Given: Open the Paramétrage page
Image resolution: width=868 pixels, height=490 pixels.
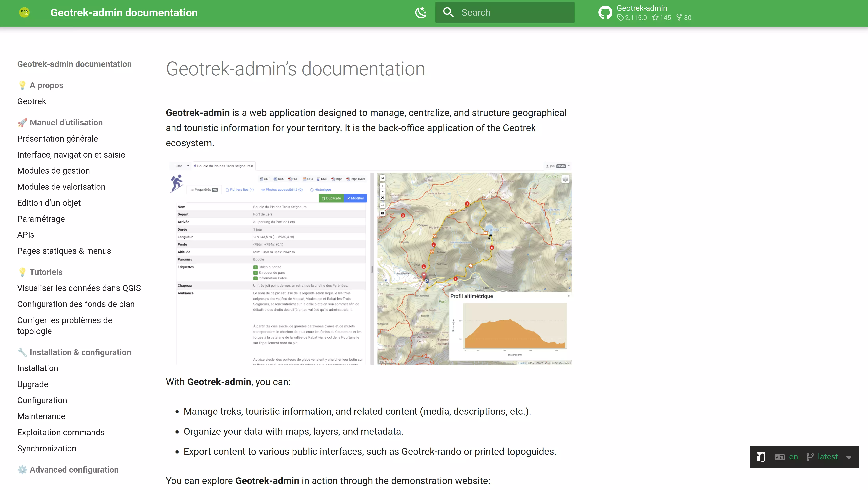Looking at the screenshot, I should tap(41, 219).
